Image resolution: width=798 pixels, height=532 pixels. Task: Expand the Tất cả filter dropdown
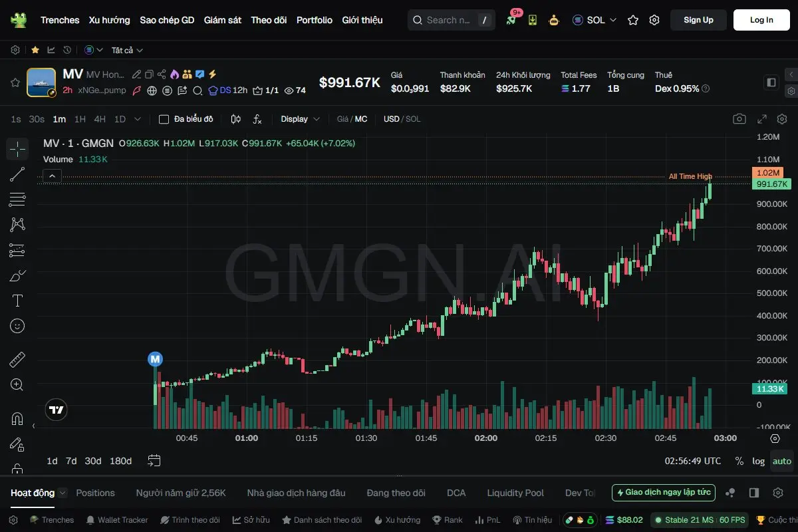click(x=127, y=50)
